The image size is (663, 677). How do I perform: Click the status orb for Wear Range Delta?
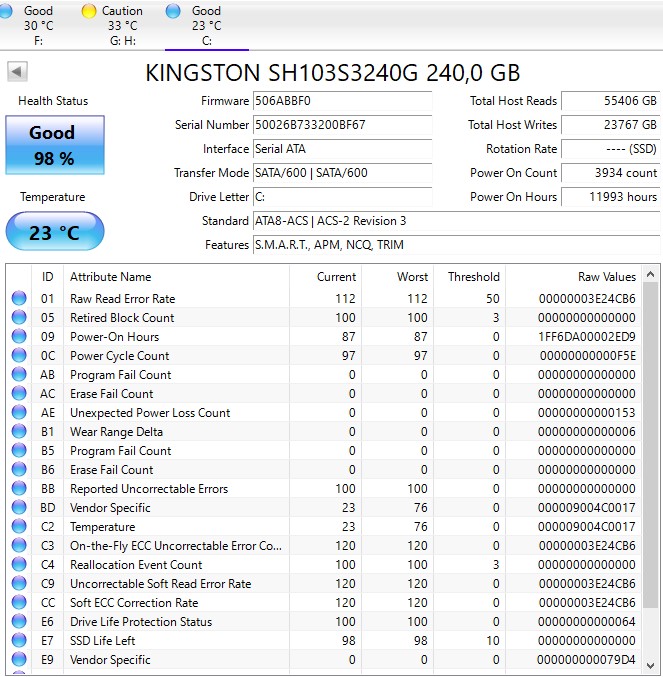click(x=19, y=432)
